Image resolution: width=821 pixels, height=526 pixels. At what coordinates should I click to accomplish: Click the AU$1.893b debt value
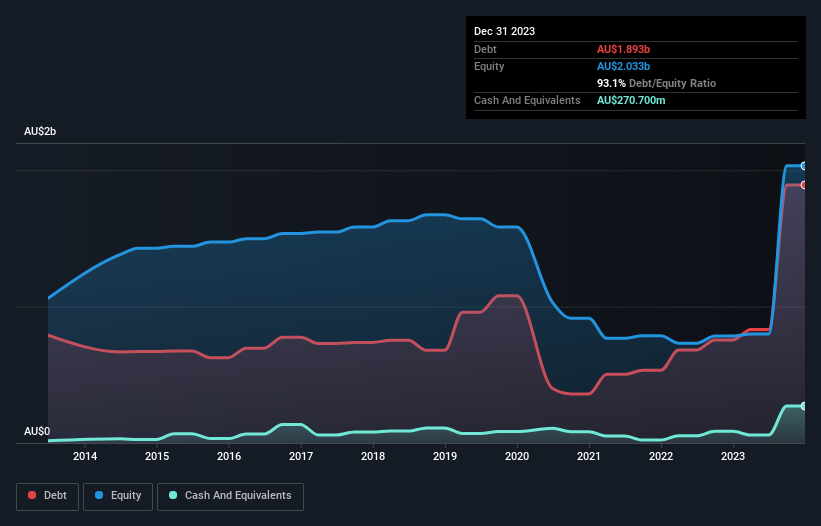click(x=623, y=49)
